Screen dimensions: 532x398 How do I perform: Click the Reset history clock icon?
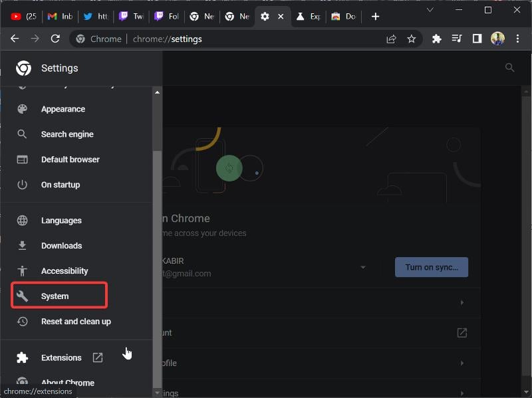[x=23, y=322]
